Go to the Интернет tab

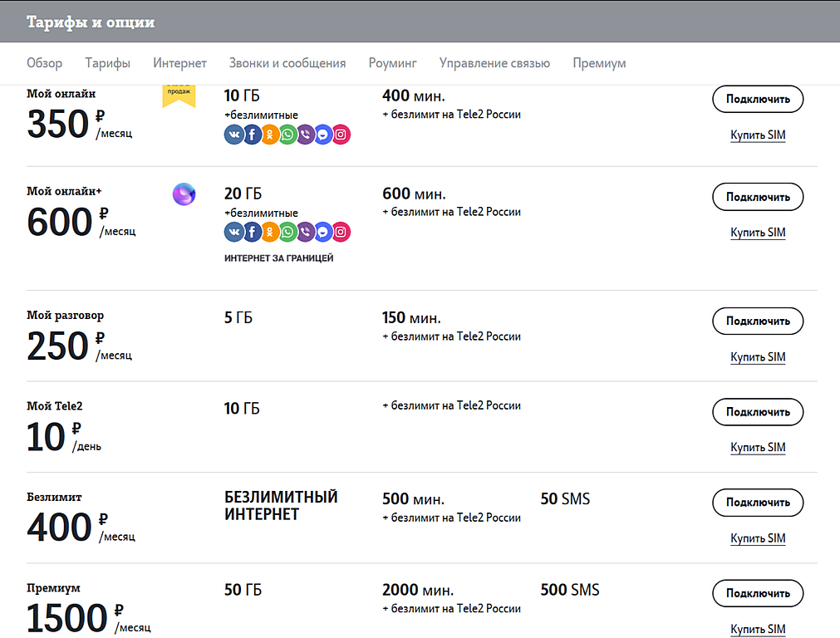180,63
